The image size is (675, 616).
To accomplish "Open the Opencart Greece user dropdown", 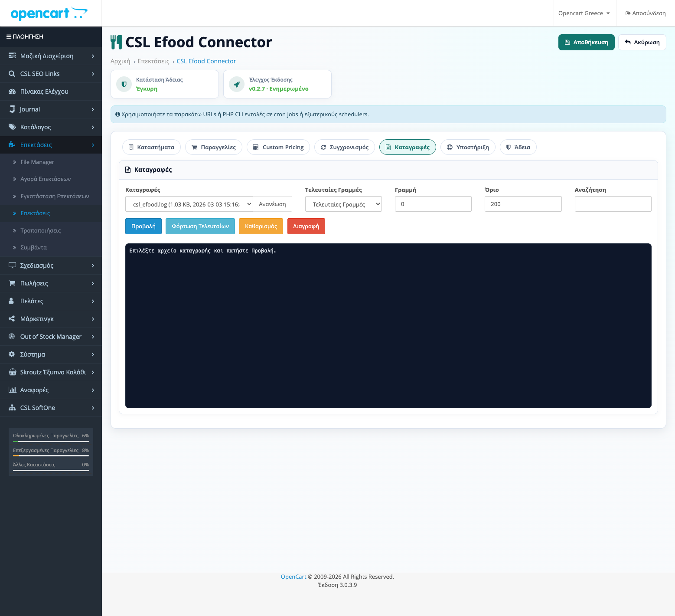I will coord(584,13).
